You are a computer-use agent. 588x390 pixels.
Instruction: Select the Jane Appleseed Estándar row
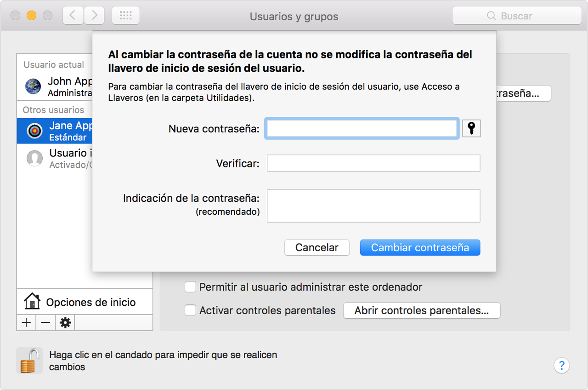coord(55,131)
